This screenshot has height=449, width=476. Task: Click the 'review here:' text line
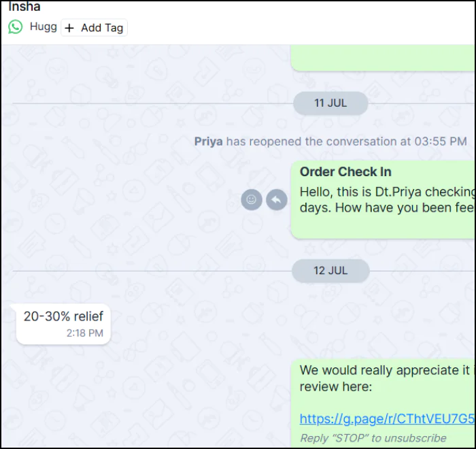(336, 386)
